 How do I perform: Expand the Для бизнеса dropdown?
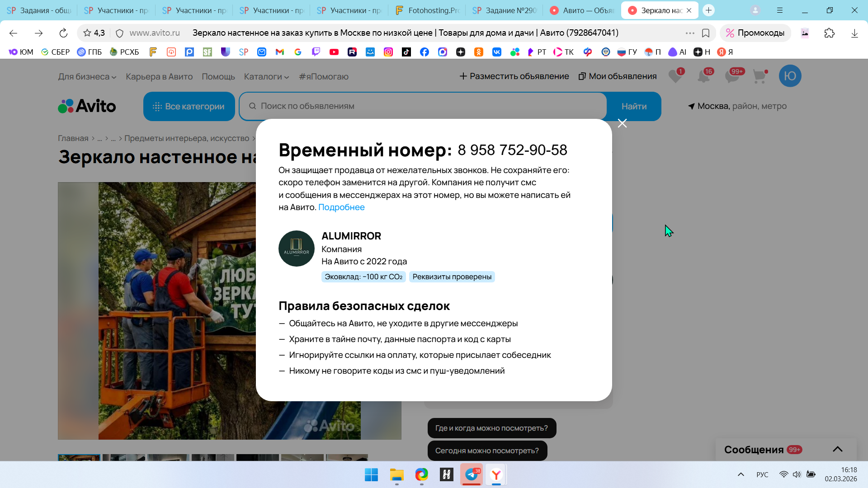pos(87,77)
